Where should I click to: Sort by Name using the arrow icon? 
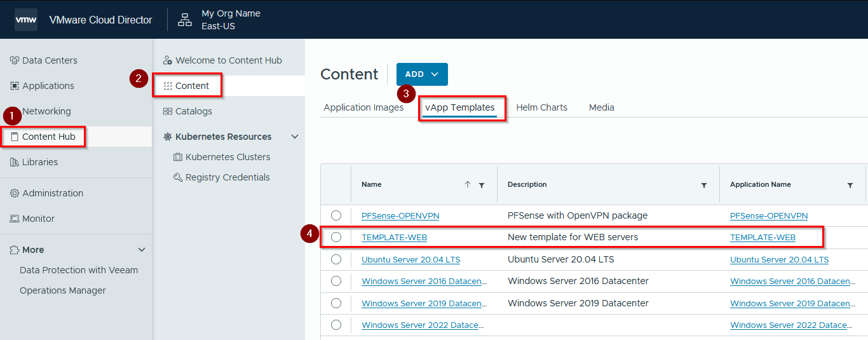pos(468,184)
